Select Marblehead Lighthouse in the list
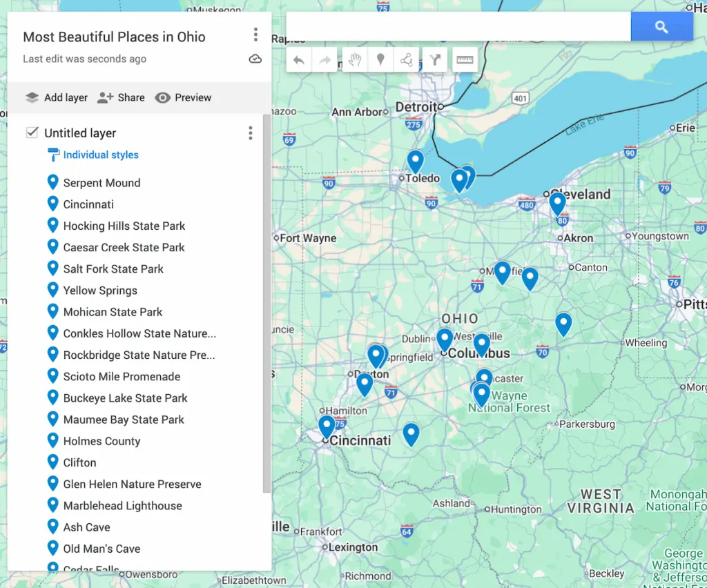Image resolution: width=707 pixels, height=588 pixels. (123, 506)
